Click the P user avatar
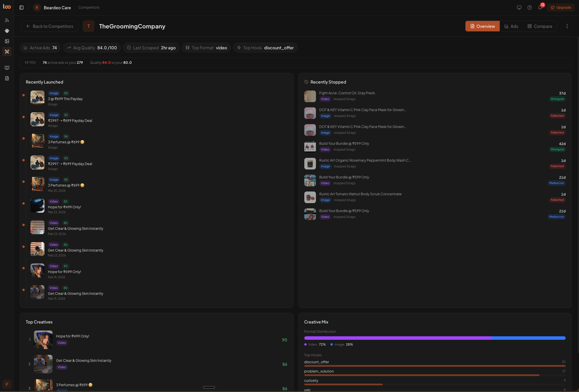 (x=7, y=384)
